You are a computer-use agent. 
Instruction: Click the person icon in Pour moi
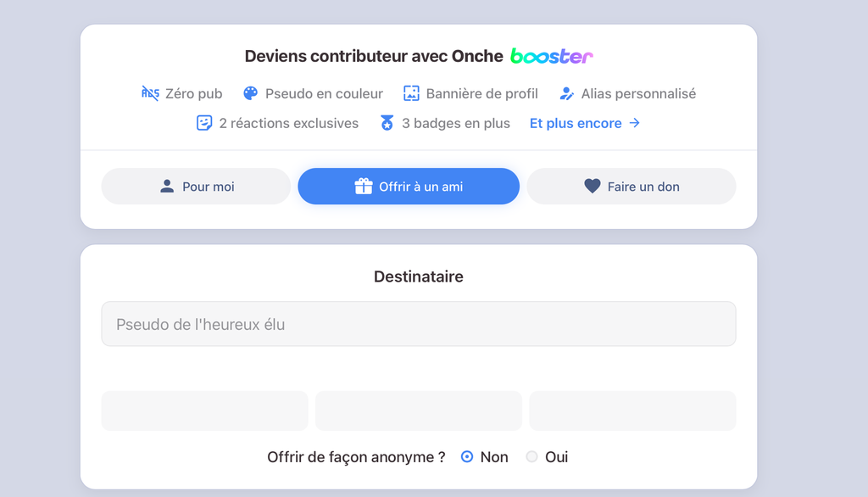pos(167,187)
